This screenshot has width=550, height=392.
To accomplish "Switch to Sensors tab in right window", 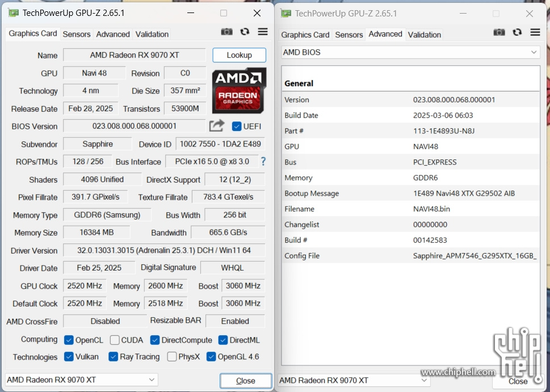I will [x=349, y=35].
